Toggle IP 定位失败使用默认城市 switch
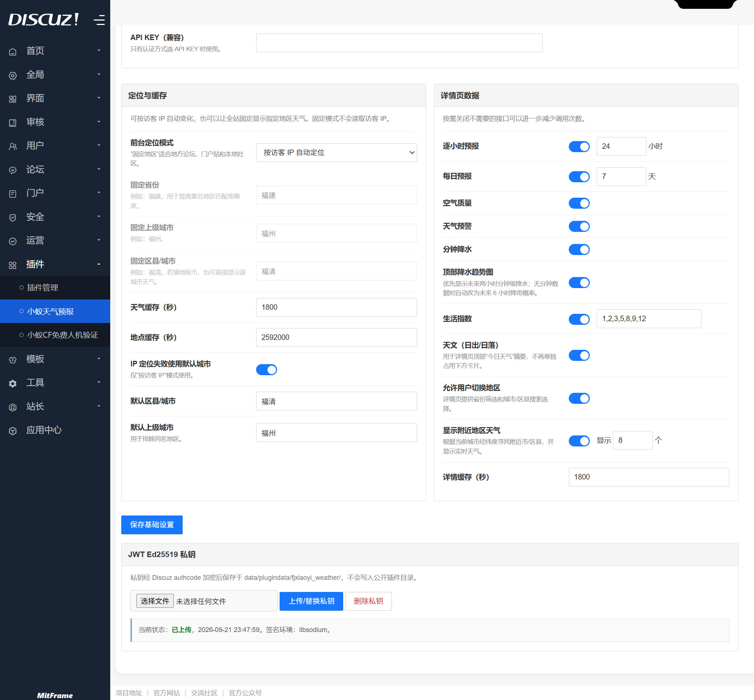 pos(266,369)
